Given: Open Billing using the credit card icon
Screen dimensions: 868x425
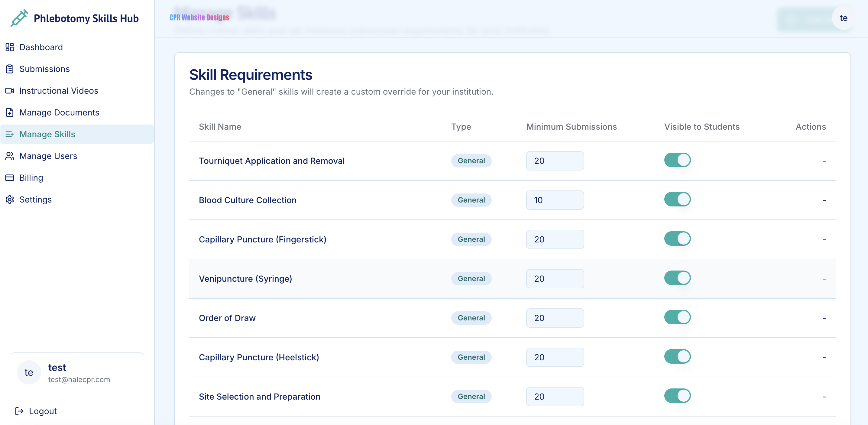Looking at the screenshot, I should (9, 178).
